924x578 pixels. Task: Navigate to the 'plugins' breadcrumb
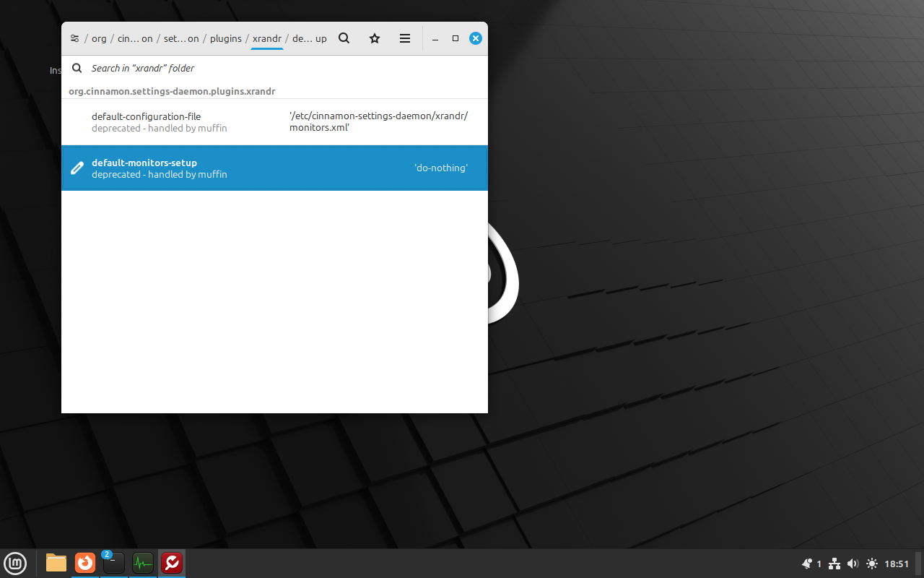pos(225,38)
